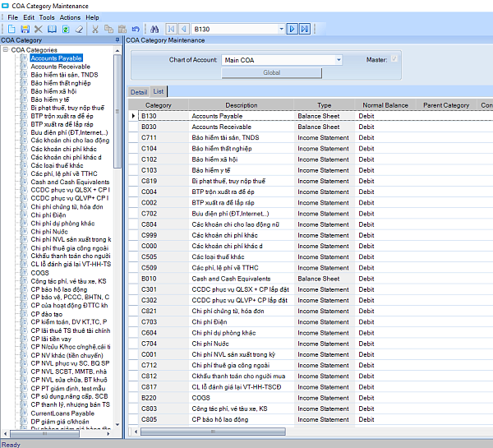Click the Ready status bar text
Image resolution: width=493 pixels, height=448 pixels.
pos(11,444)
